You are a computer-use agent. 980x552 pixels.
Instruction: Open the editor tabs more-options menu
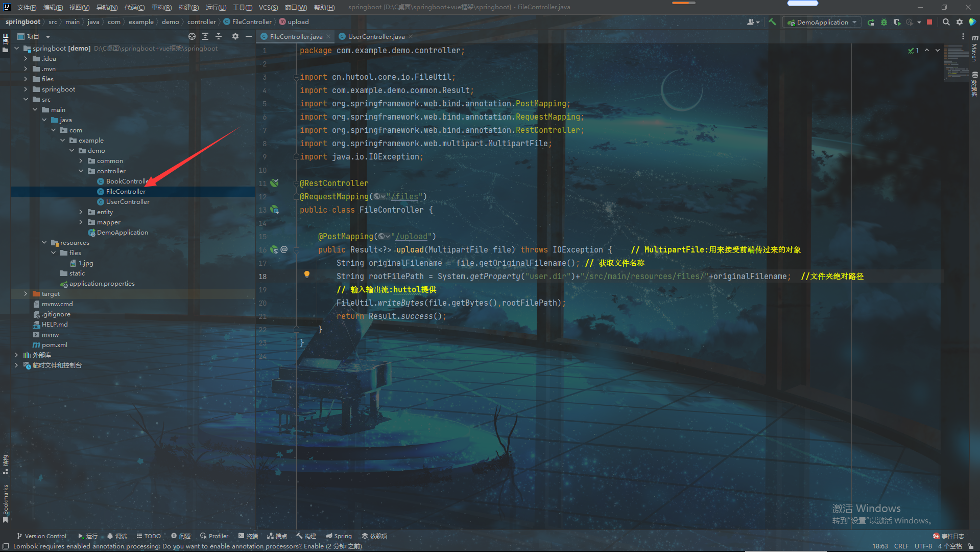pyautogui.click(x=963, y=36)
